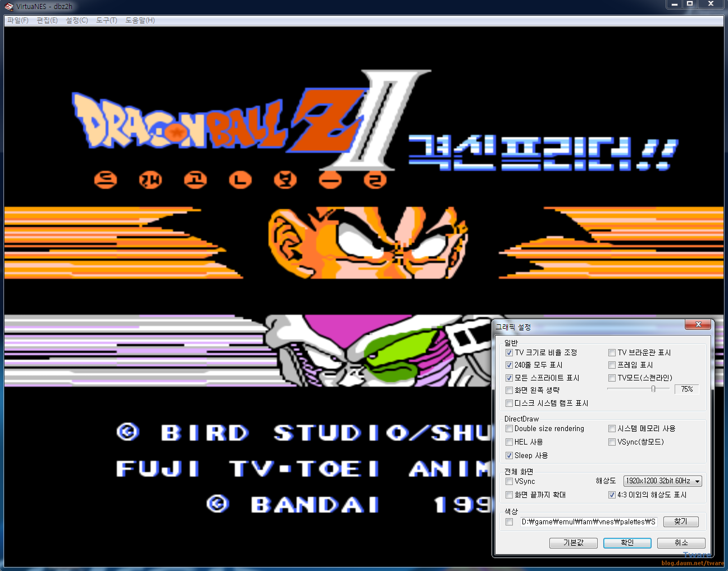
Task: Open the 도움말(H) menu
Action: [x=140, y=20]
